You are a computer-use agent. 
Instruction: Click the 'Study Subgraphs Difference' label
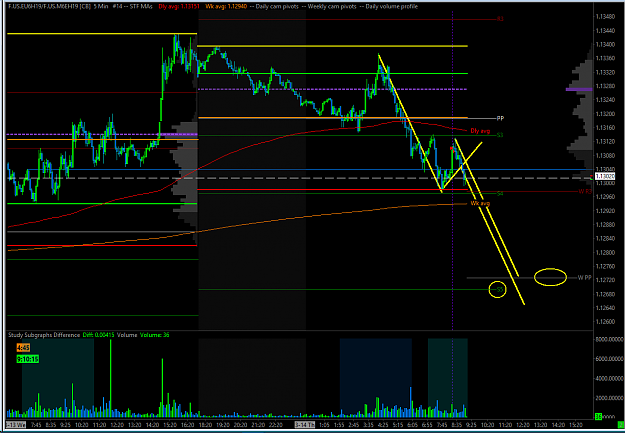tap(44, 335)
